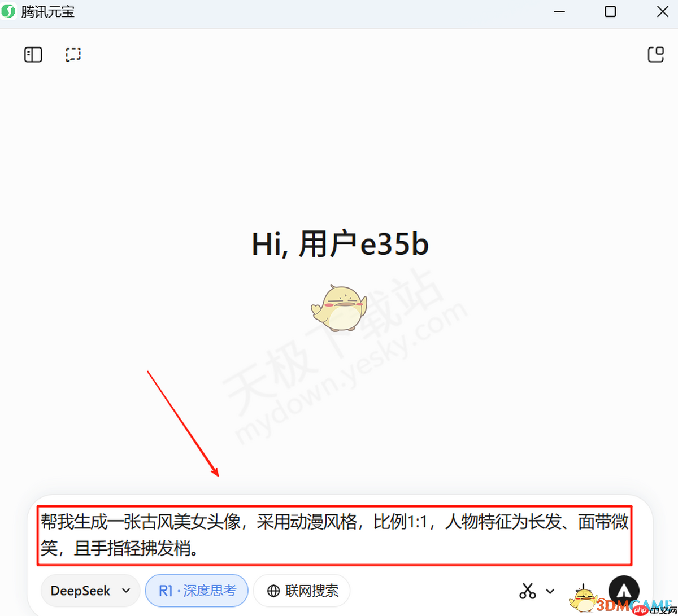Click the chevron arrow on the DeepSeek selector
The width and height of the screenshot is (678, 616).
tap(125, 591)
